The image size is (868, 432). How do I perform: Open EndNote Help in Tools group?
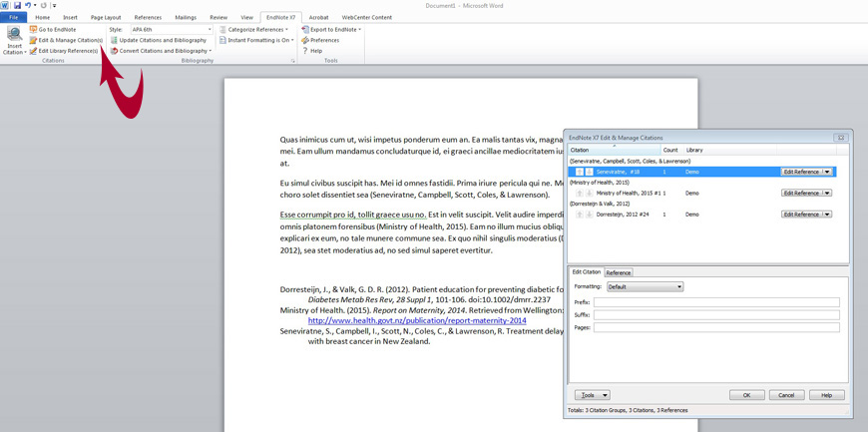[312, 51]
